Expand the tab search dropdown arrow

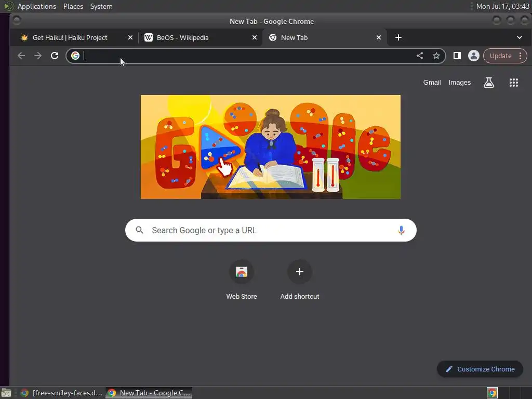[520, 37]
